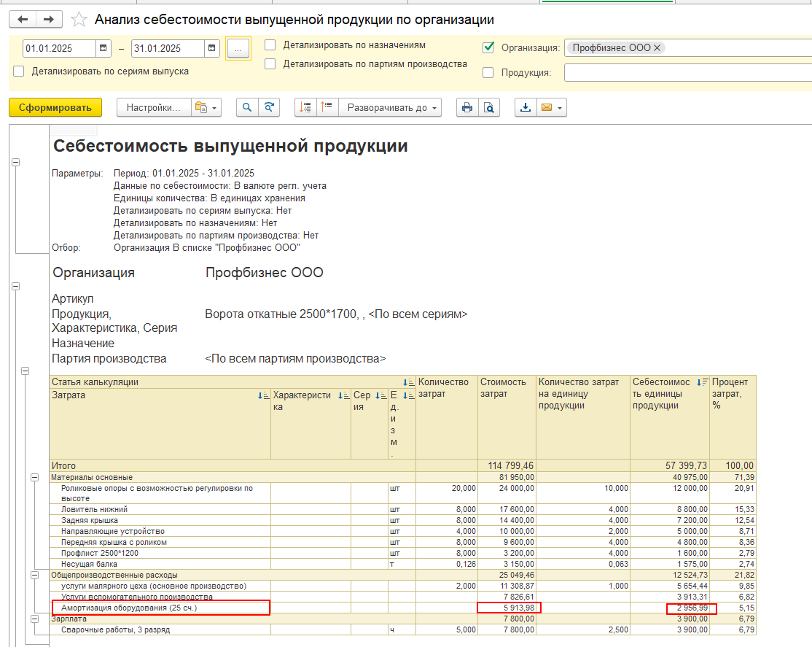Open Настройки... button
Screen dimensions: 812x647
pyautogui.click(x=153, y=107)
